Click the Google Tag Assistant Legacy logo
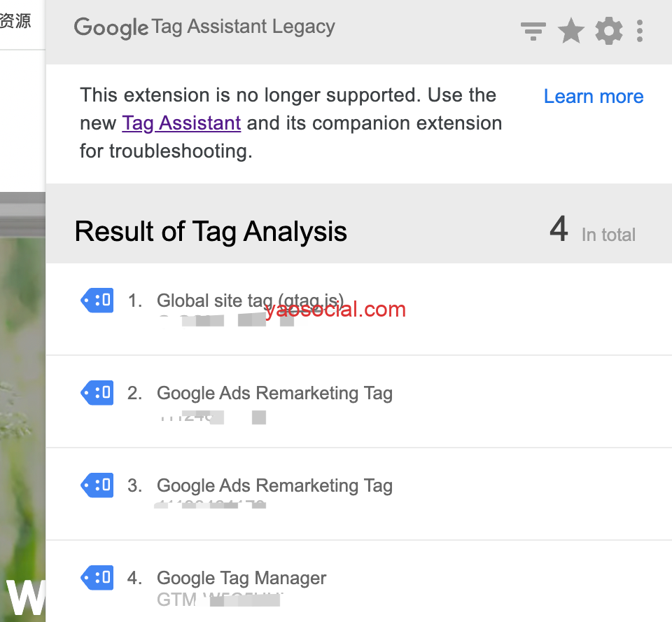 204,27
